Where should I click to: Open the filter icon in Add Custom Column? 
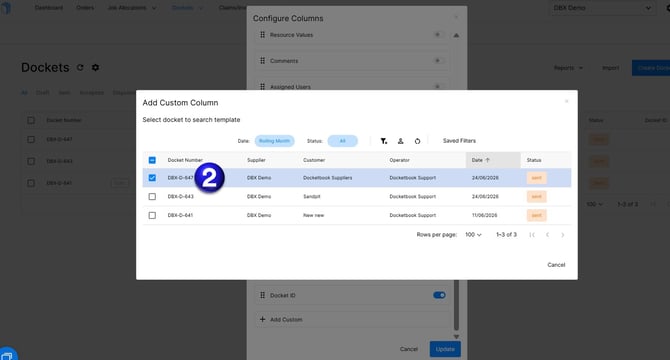(384, 141)
